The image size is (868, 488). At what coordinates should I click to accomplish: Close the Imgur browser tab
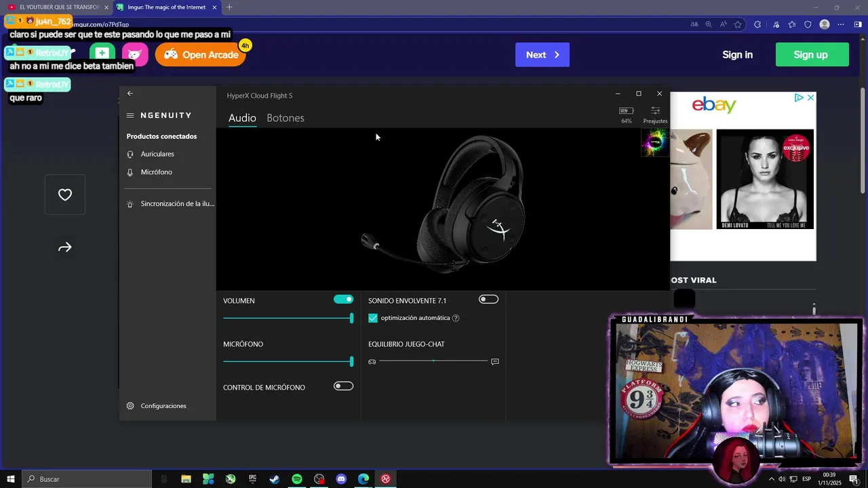click(215, 7)
